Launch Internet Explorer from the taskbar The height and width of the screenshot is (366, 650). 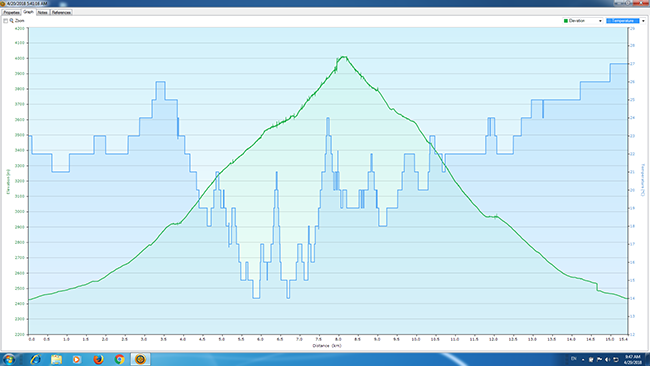click(x=35, y=359)
